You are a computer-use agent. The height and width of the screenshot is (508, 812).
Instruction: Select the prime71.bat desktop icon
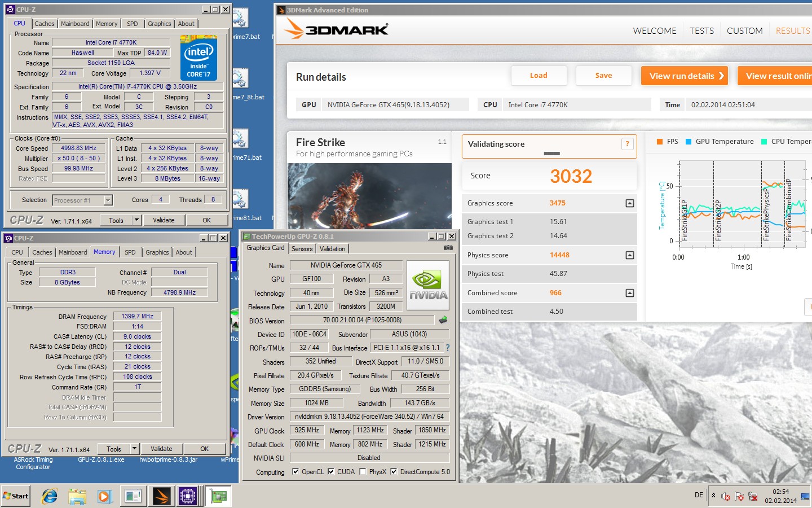coord(241,145)
